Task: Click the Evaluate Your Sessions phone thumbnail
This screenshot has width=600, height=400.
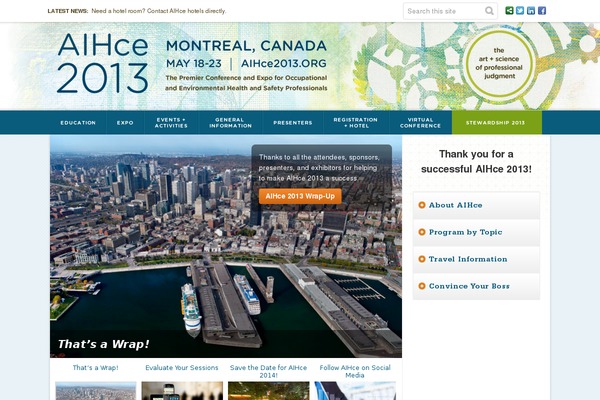Action: tap(182, 391)
